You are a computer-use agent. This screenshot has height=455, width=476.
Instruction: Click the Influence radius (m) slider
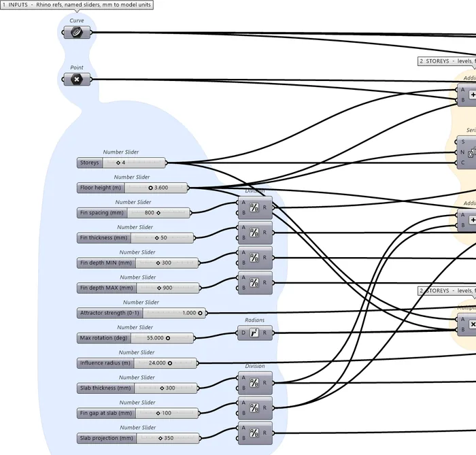click(137, 363)
